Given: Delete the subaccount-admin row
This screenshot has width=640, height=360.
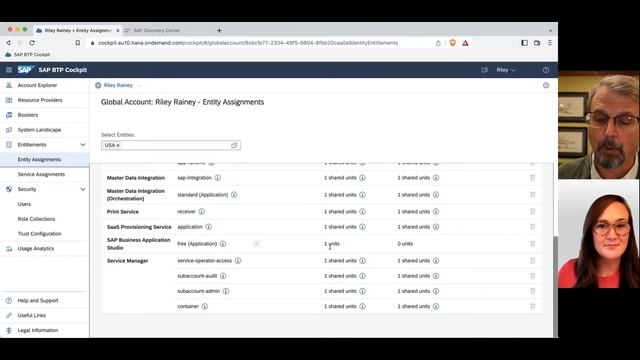Looking at the screenshot, I should pos(532,291).
